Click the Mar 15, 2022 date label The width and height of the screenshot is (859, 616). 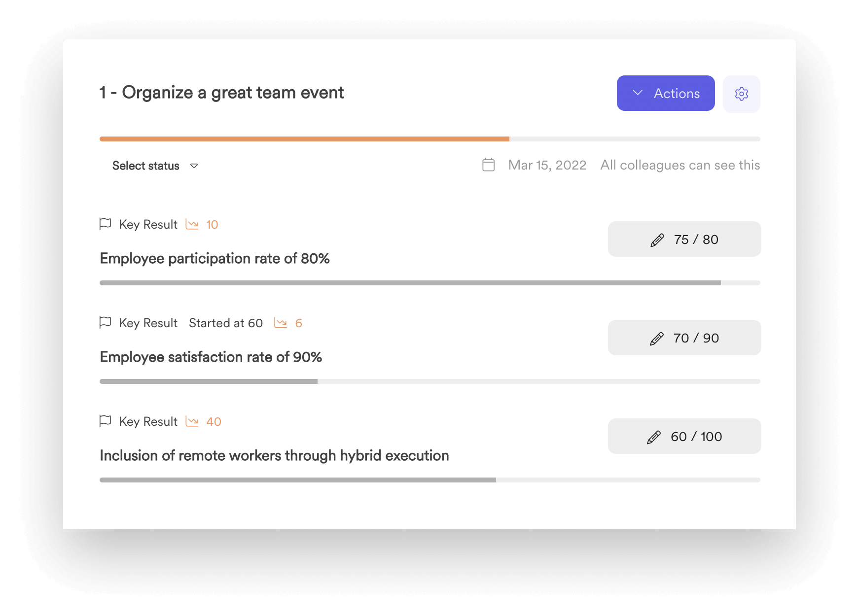click(x=547, y=165)
